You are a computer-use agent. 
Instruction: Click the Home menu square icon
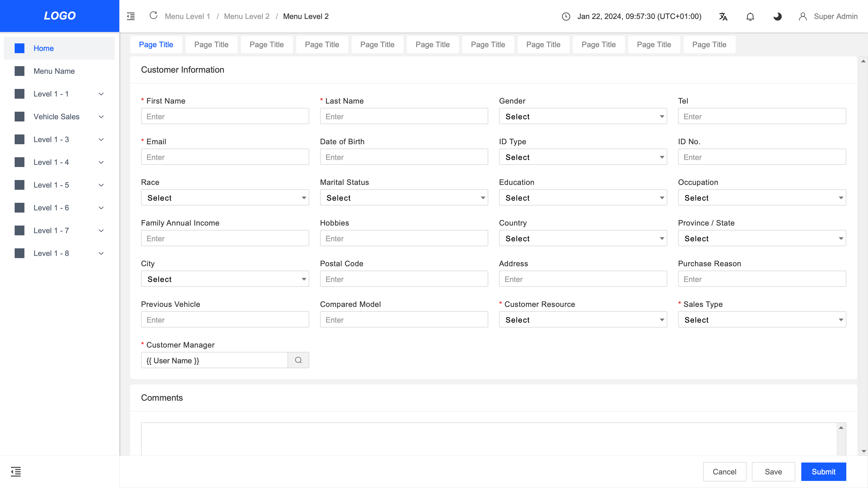coord(20,48)
